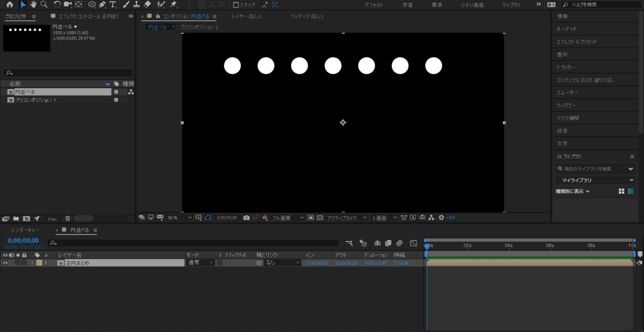This screenshot has width=644, height=332.
Task: Select the Type (T) tool
Action: pyautogui.click(x=113, y=4)
